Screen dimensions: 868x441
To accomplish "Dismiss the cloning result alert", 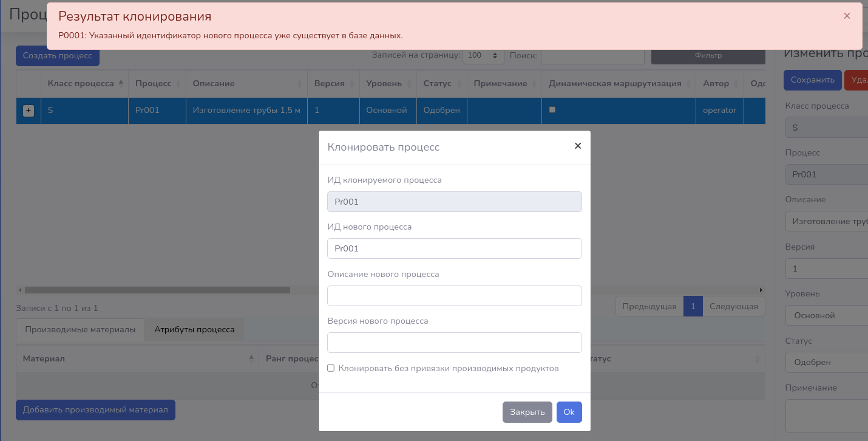I will [x=847, y=16].
